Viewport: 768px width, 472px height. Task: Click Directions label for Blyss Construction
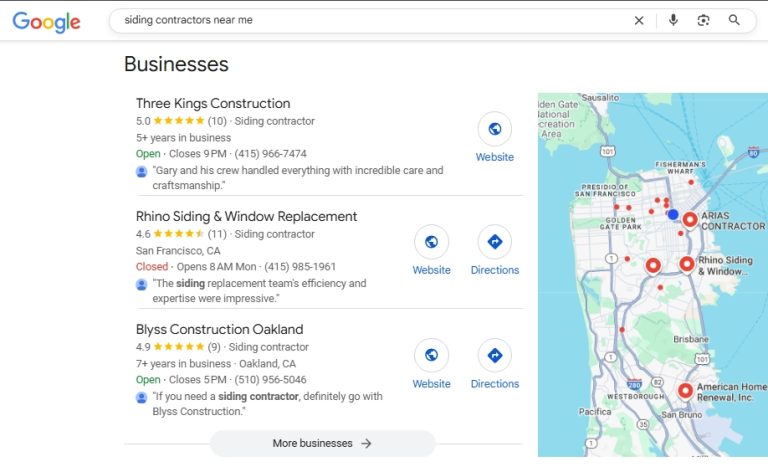tap(495, 384)
